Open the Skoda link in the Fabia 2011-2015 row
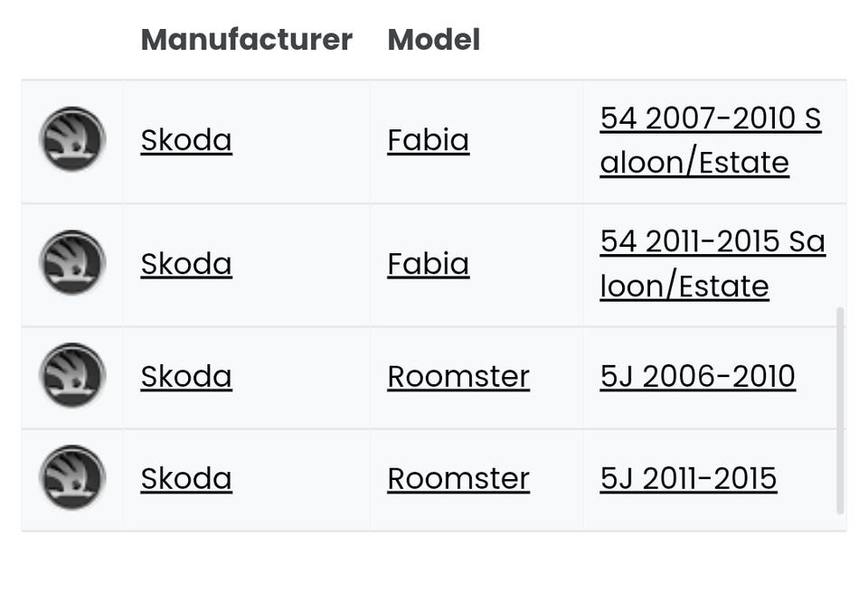 (186, 264)
